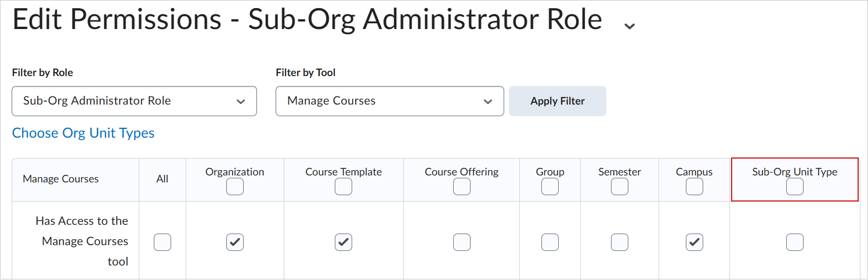This screenshot has width=868, height=280.
Task: Check the Campus column header checkbox
Action: (x=695, y=186)
